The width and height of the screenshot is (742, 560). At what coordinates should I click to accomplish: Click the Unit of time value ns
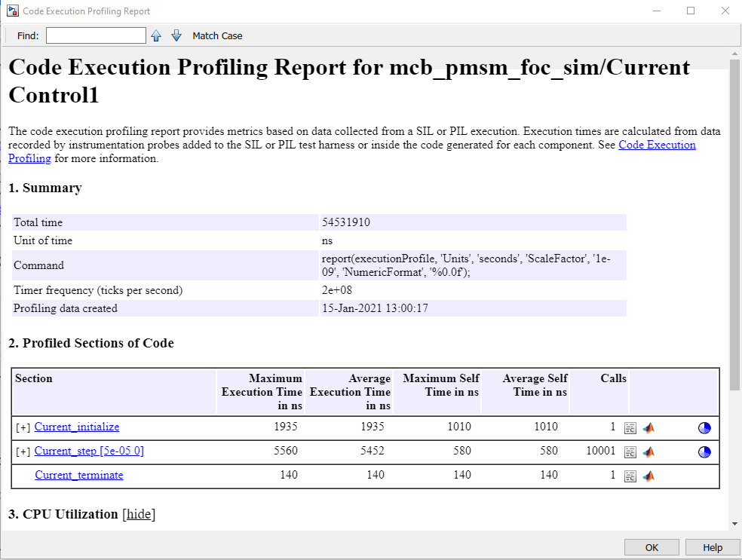tap(327, 240)
